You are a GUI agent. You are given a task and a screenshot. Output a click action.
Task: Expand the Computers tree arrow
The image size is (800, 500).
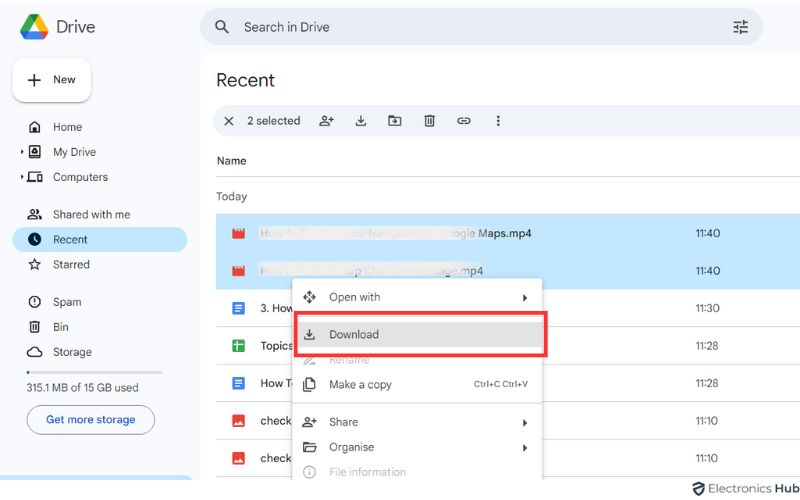pyautogui.click(x=21, y=177)
